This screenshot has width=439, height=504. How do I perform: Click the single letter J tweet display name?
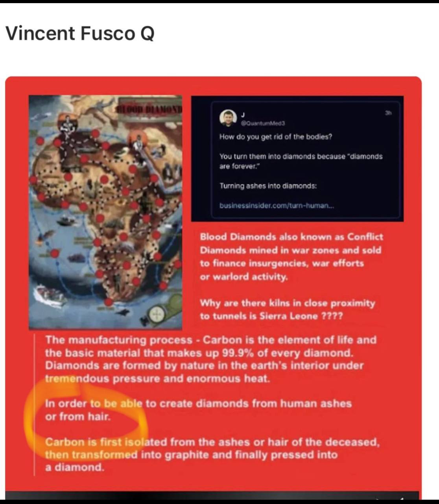point(243,115)
